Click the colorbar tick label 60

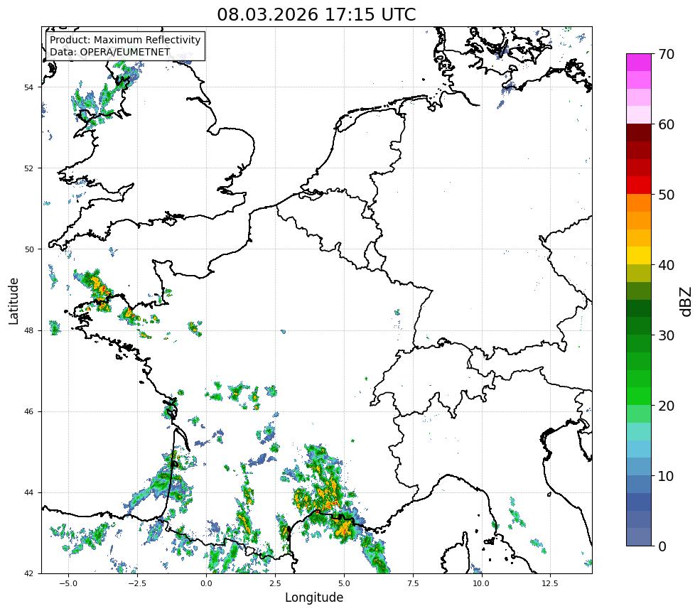(666, 124)
